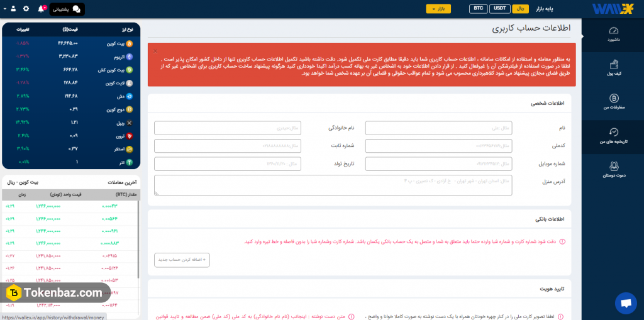Click the Tether row تتر name
The width and height of the screenshot is (644, 320).
tap(122, 162)
